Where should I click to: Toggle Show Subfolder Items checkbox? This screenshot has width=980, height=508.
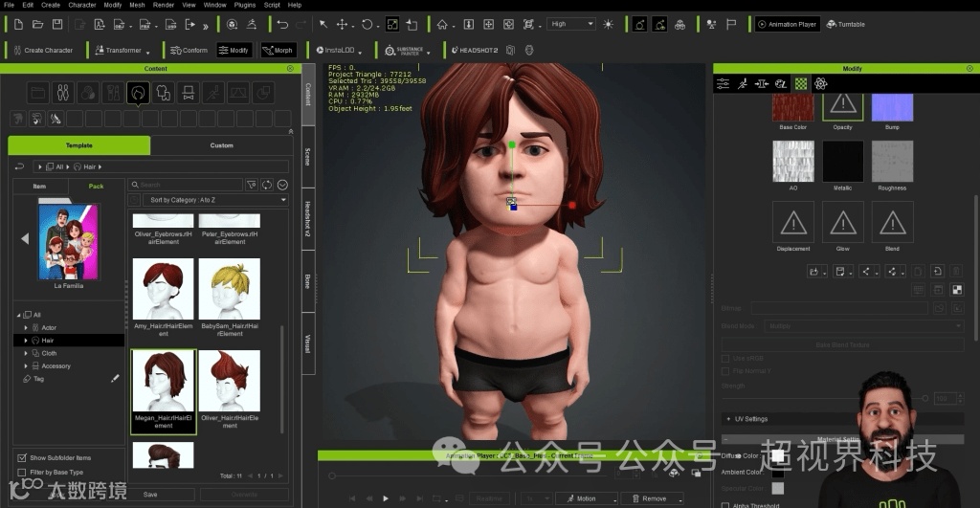coord(22,457)
